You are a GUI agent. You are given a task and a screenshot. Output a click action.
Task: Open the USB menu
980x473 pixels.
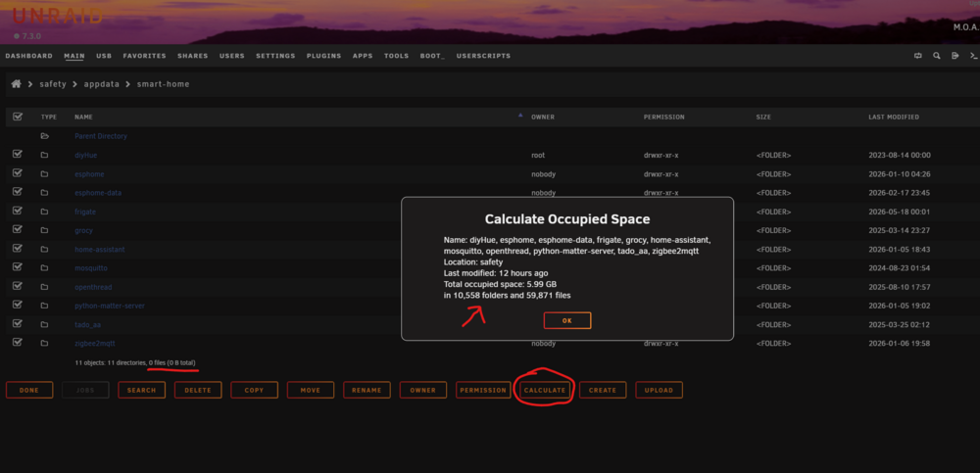point(104,56)
